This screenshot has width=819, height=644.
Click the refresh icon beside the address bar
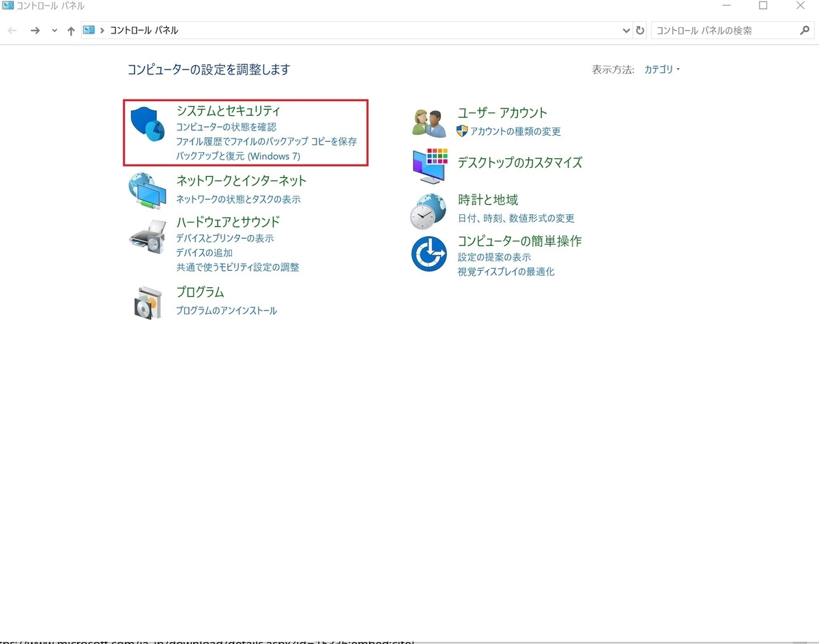640,30
